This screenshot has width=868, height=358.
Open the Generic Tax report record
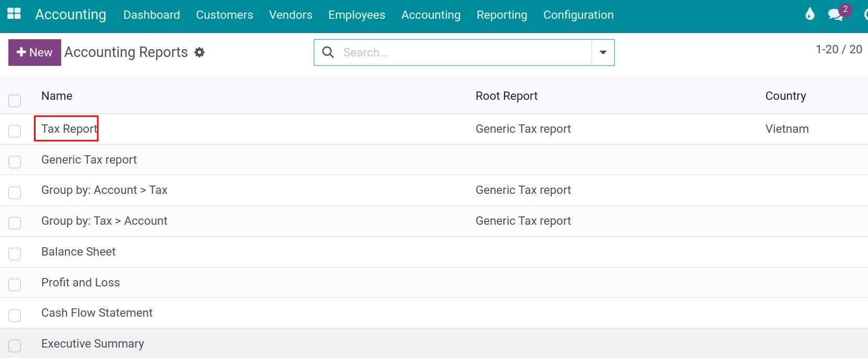point(89,159)
